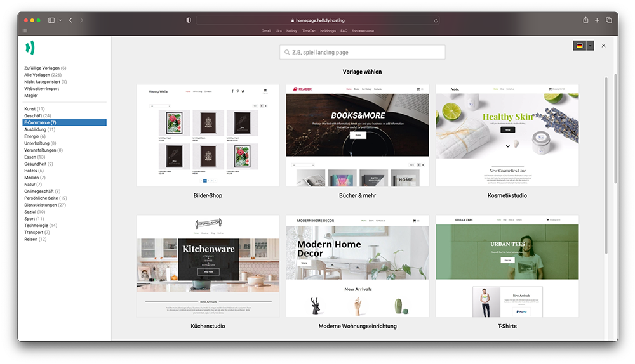635x364 pixels.
Task: Close the template chooser with X
Action: coord(603,46)
